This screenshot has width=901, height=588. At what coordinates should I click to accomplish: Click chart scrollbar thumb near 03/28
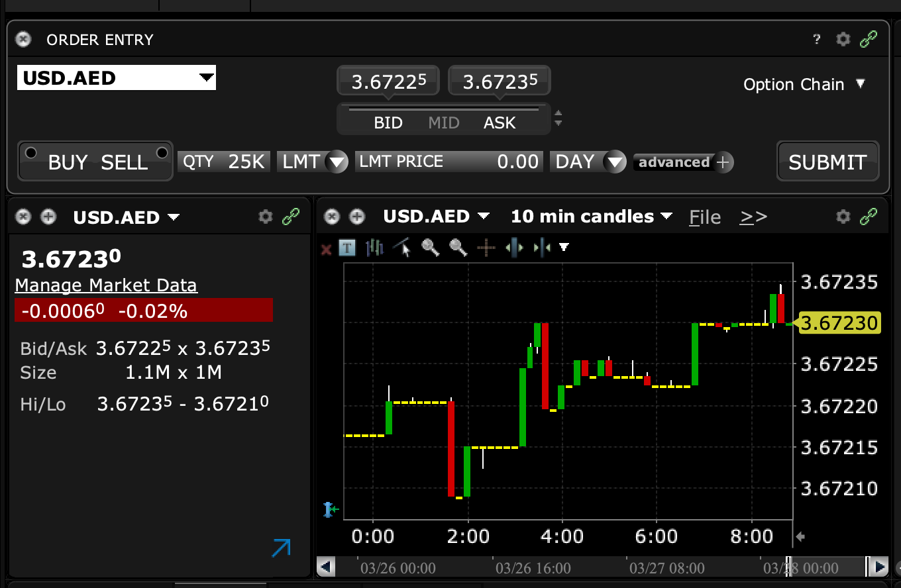828,567
